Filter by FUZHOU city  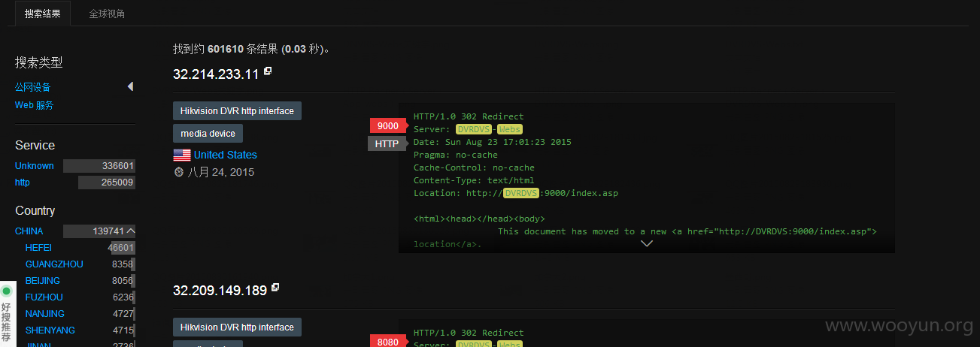[x=44, y=297]
